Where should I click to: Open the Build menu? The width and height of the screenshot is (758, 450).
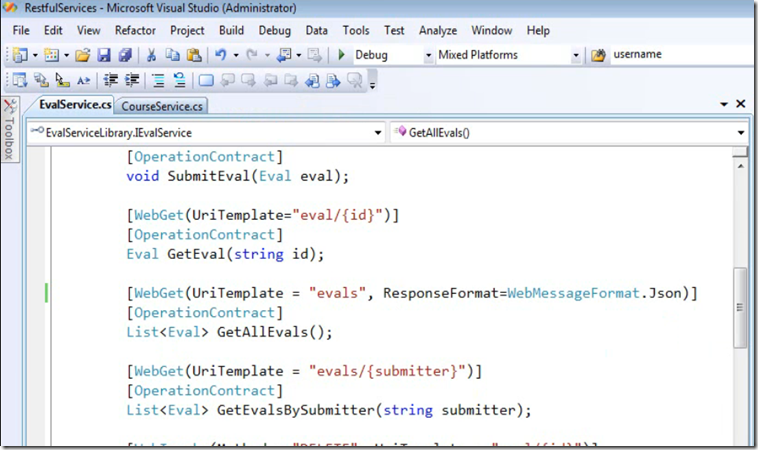click(231, 30)
